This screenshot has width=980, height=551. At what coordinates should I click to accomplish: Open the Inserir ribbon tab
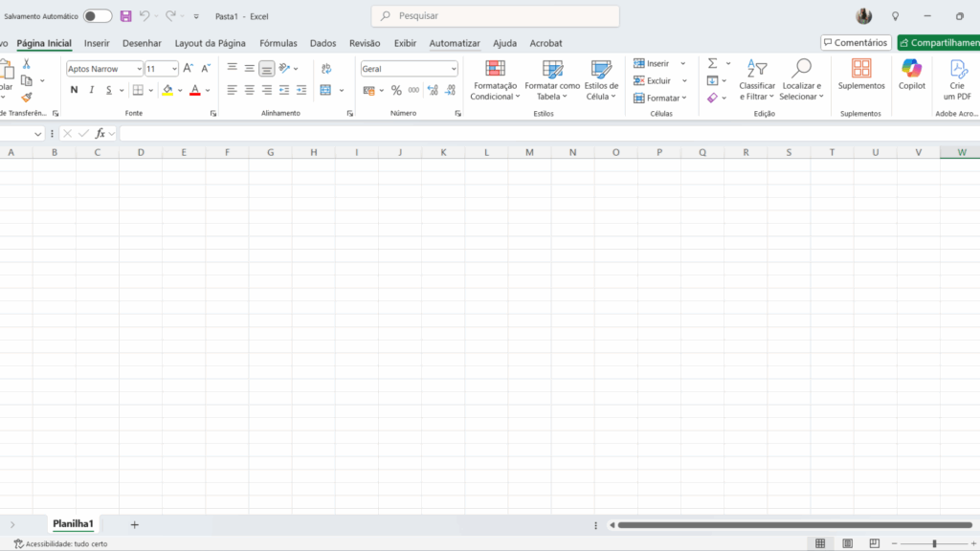97,43
